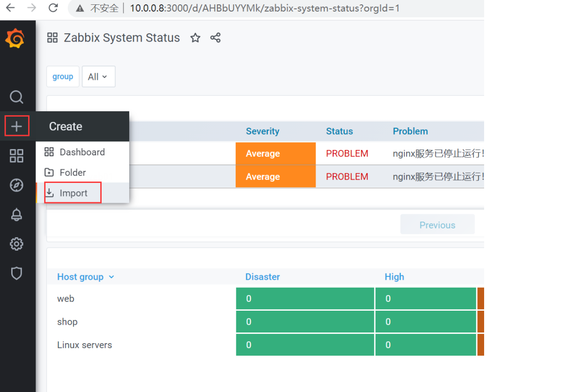Click the group variable label
Image resolution: width=564 pixels, height=392 pixels.
pos(62,76)
